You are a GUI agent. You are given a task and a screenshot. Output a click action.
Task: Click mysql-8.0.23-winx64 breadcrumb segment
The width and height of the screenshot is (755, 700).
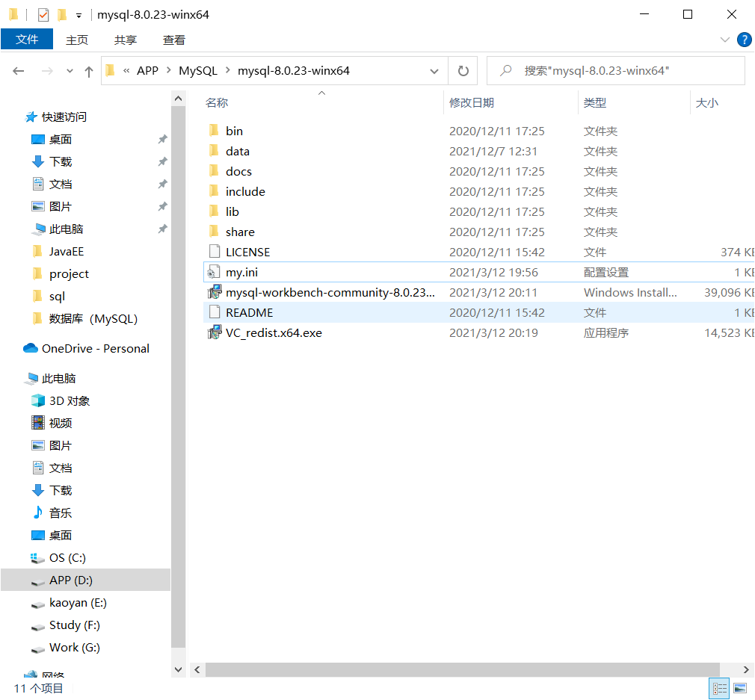293,71
